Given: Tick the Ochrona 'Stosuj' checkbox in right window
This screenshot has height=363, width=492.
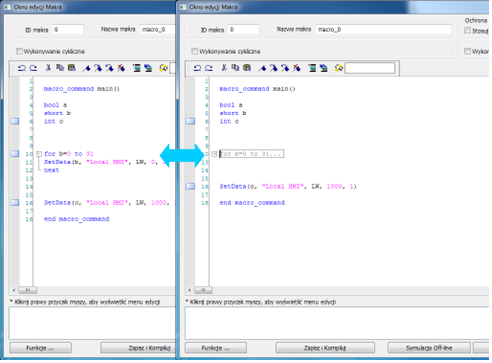Looking at the screenshot, I should pyautogui.click(x=468, y=31).
